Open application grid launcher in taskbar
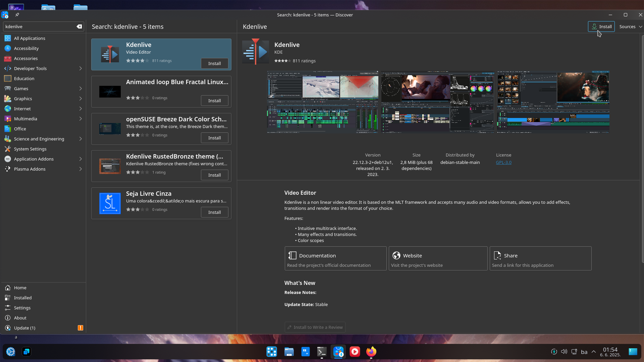The height and width of the screenshot is (362, 644). pos(272,352)
